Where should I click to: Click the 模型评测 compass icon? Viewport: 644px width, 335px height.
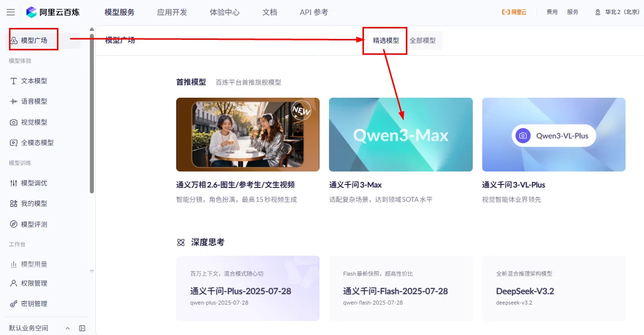14,224
